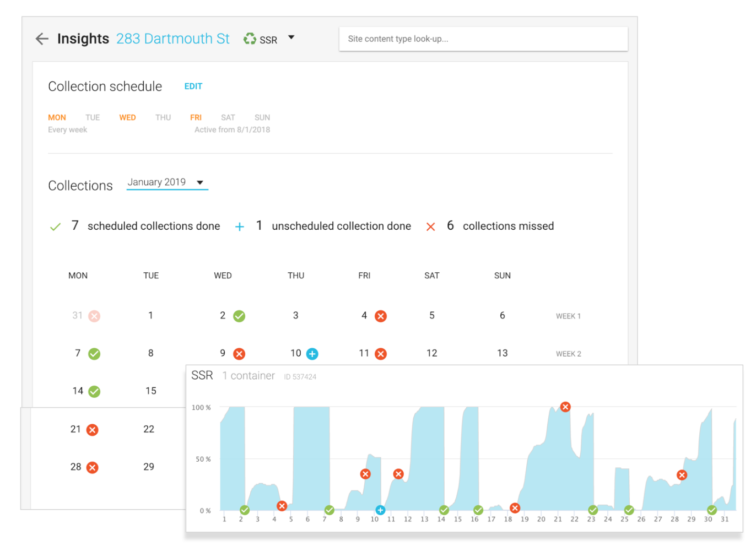Click the green checkmark on January 2
Screen dimensions: 756x551
pos(239,316)
